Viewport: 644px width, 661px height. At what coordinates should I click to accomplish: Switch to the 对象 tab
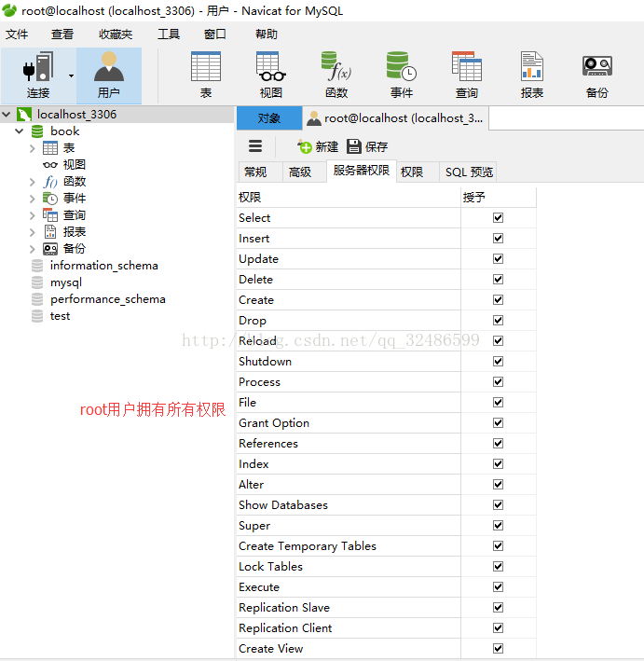point(269,118)
